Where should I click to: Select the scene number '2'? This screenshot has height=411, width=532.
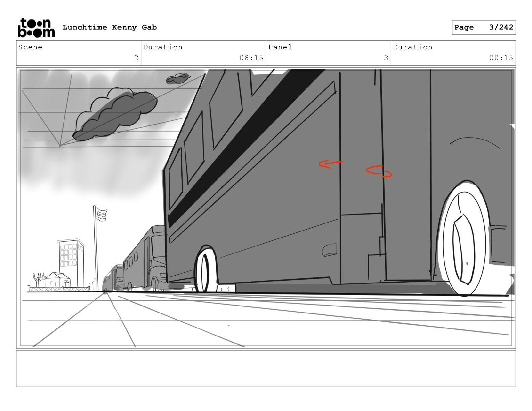click(136, 58)
